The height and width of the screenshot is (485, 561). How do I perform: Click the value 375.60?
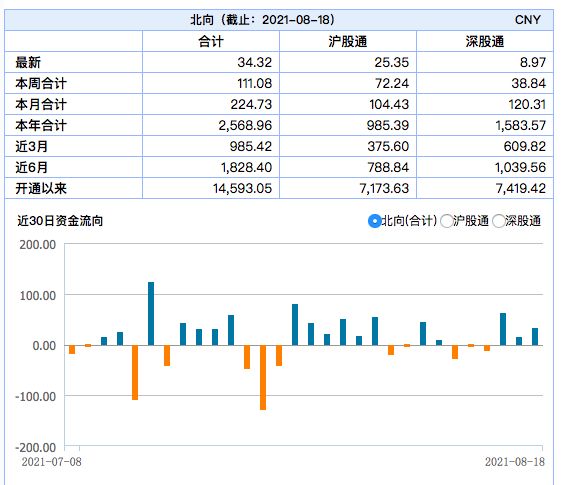tap(388, 146)
